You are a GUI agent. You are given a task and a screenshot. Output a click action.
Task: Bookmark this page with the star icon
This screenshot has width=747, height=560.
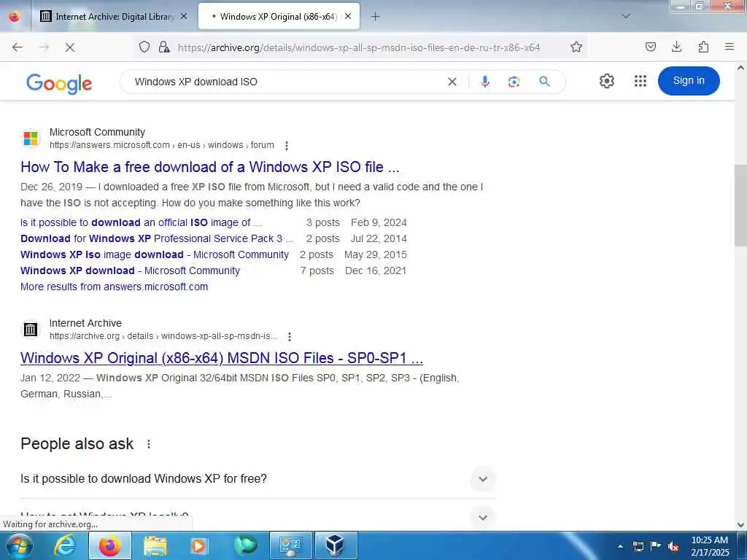(x=576, y=47)
